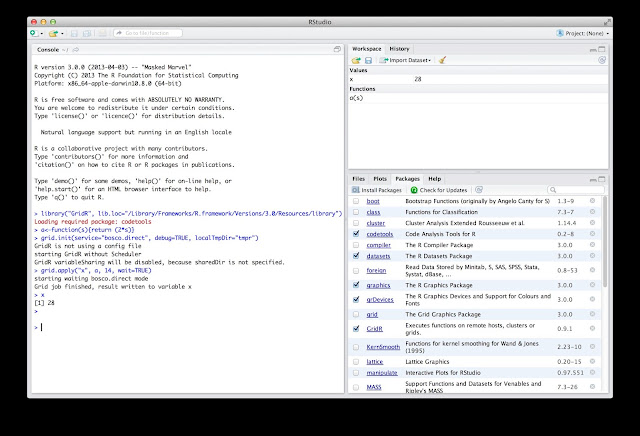Remove the codetools package with its X icon
640x436 pixels.
pyautogui.click(x=592, y=234)
